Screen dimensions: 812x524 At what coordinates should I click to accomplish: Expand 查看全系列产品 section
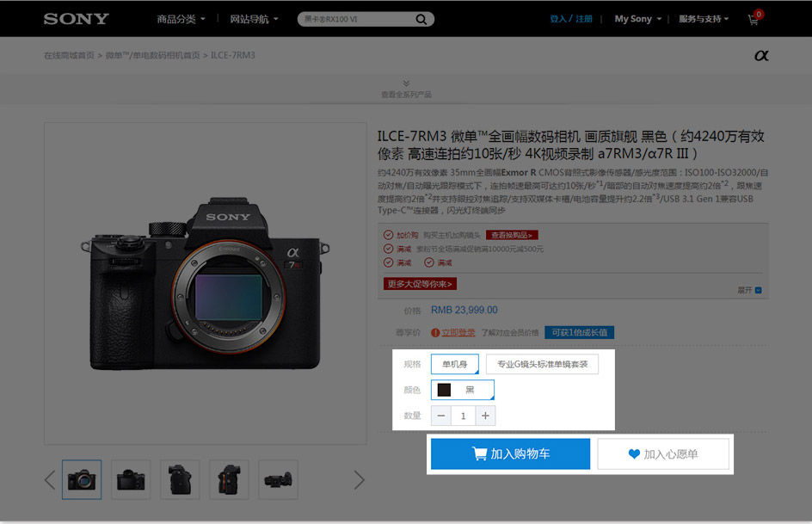tap(406, 89)
